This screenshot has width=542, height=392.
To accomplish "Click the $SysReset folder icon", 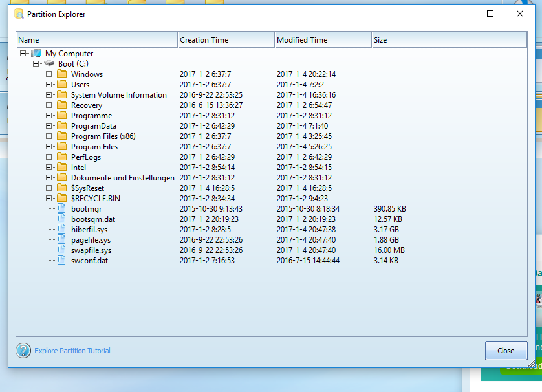I will [62, 188].
